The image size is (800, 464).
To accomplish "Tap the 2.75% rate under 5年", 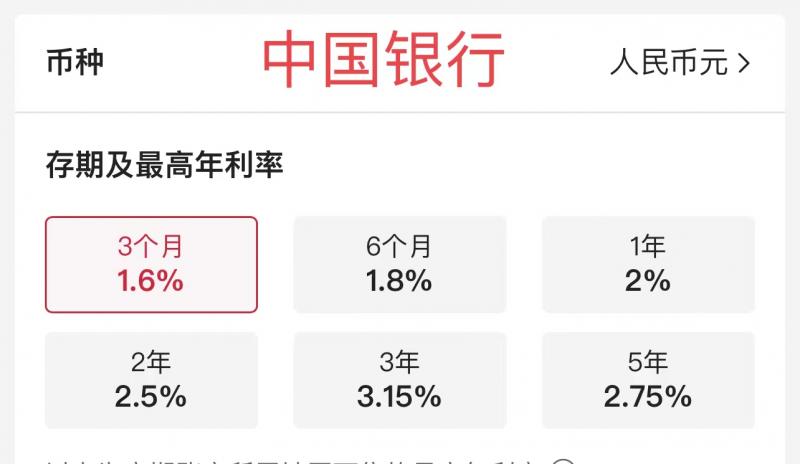I will 647,397.
